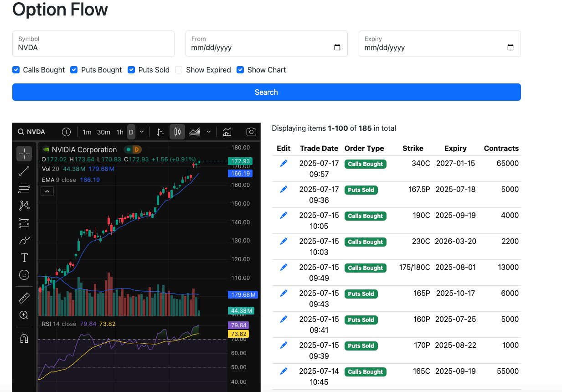This screenshot has width=562, height=392.
Task: Select the candlestick chart style
Action: click(177, 132)
